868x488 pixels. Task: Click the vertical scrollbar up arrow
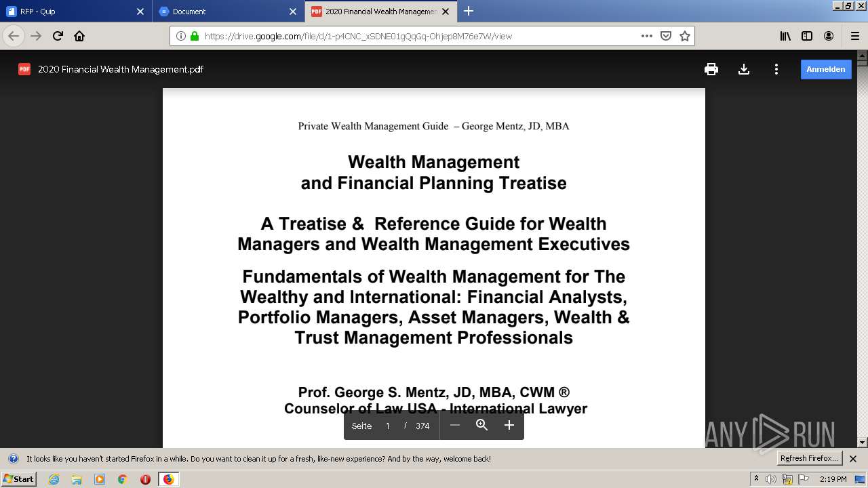point(863,55)
